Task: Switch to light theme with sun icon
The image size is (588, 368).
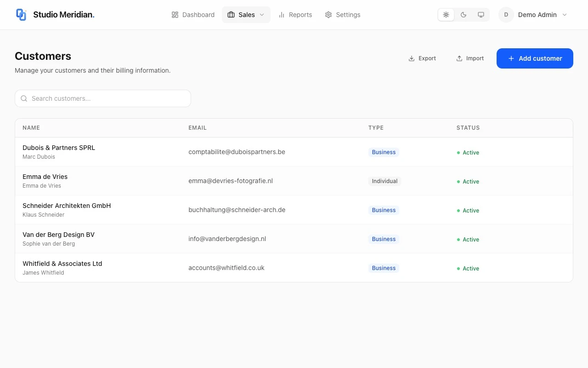Action: point(446,15)
